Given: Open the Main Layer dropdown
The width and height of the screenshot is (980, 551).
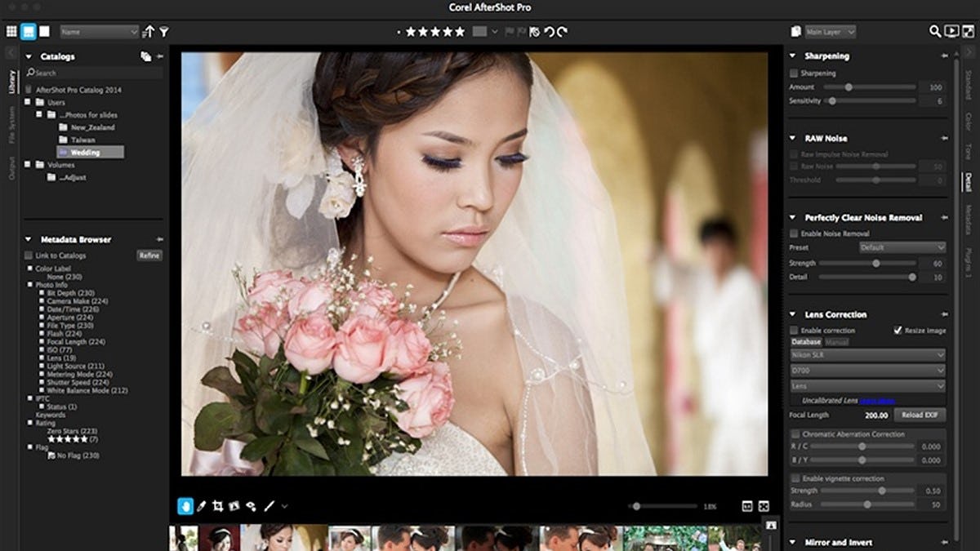Looking at the screenshot, I should point(830,31).
